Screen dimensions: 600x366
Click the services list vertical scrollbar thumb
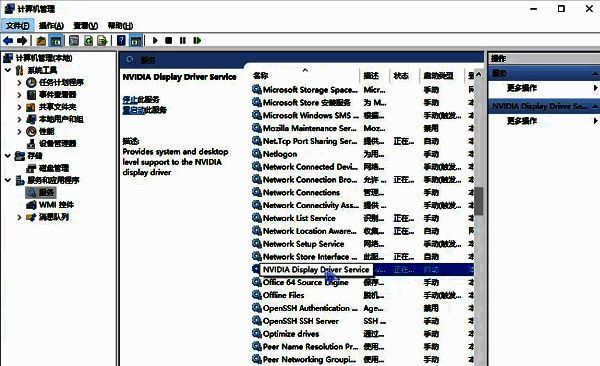(478, 201)
